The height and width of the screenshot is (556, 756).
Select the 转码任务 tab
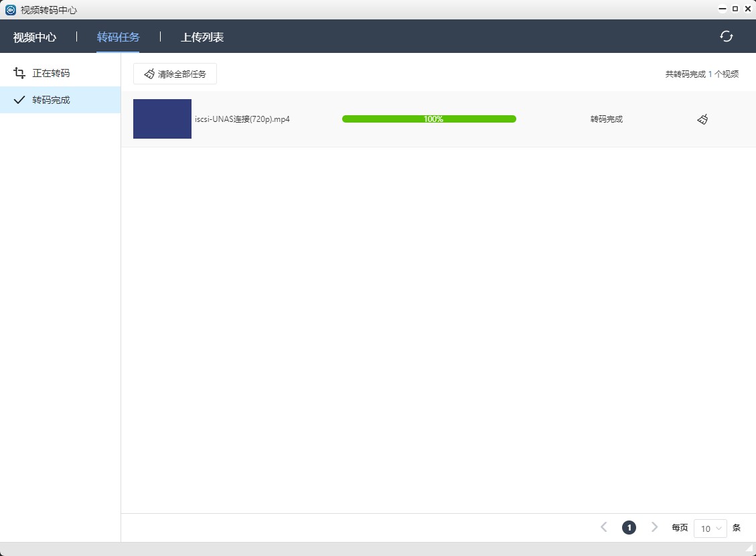[118, 37]
